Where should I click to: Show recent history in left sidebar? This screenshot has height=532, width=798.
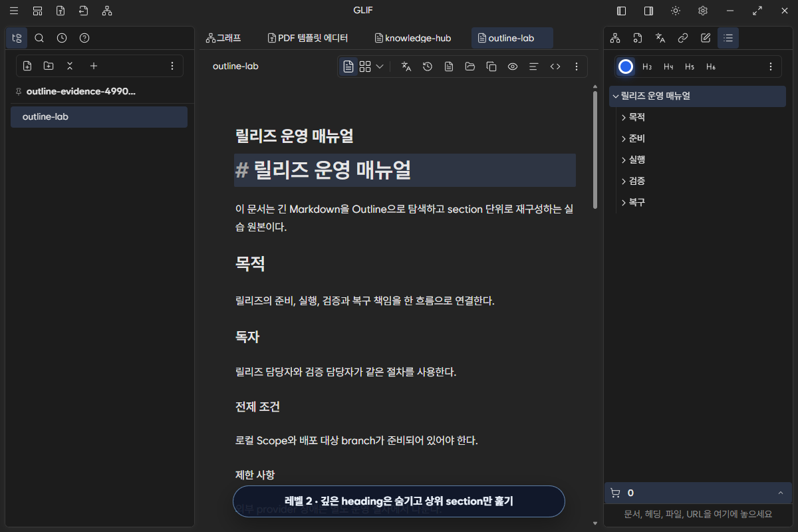62,38
